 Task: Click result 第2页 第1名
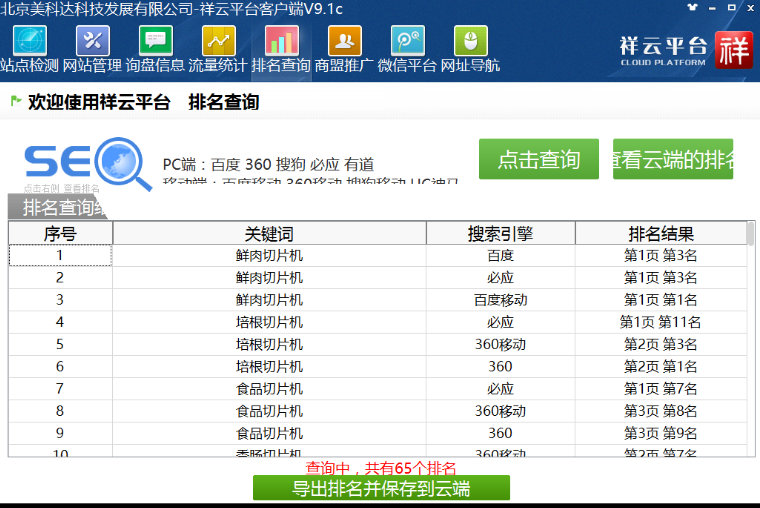[x=661, y=367]
